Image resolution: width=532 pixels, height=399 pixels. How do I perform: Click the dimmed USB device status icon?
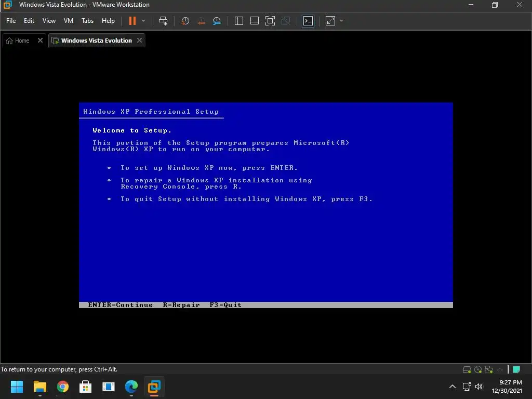pos(500,369)
